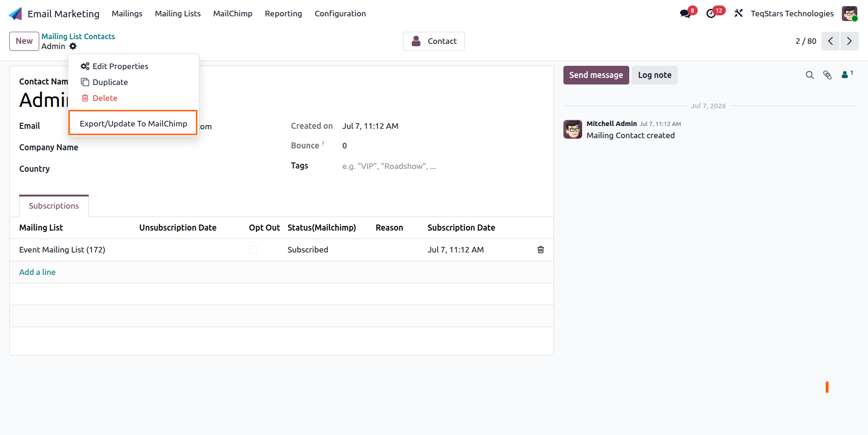Click the Bounce help question mark
The width and height of the screenshot is (868, 435).
click(323, 143)
